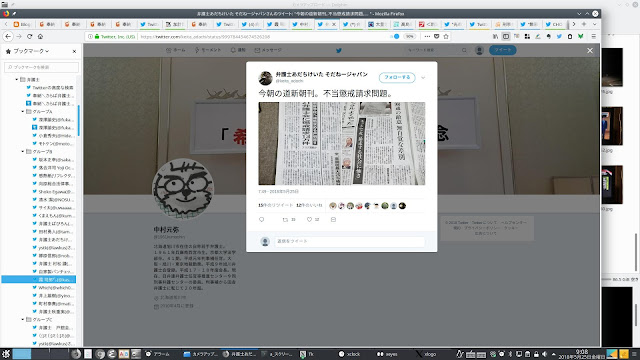Open the Twitter Notifications nav item
Image resolution: width=640 pixels, height=360 pixels.
[238, 50]
